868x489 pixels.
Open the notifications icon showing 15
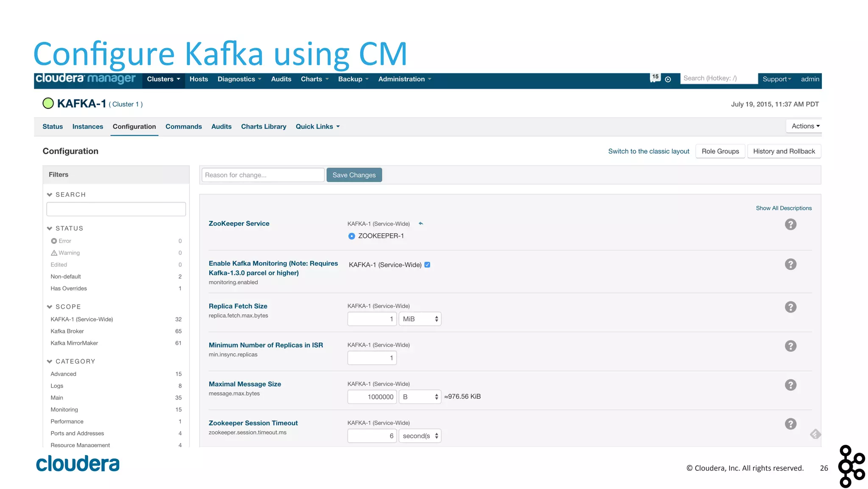[x=655, y=78]
